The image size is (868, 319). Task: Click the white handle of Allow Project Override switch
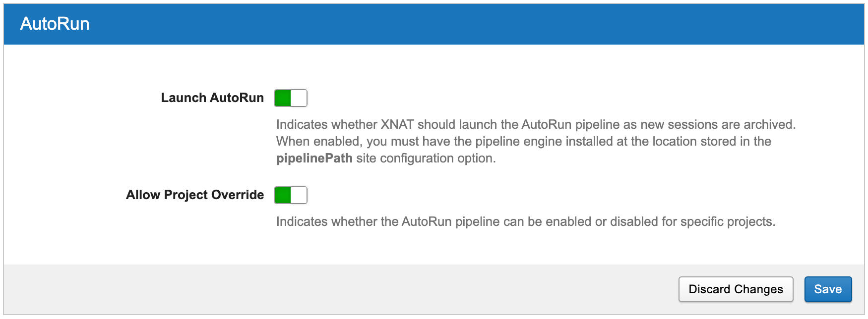pyautogui.click(x=299, y=195)
